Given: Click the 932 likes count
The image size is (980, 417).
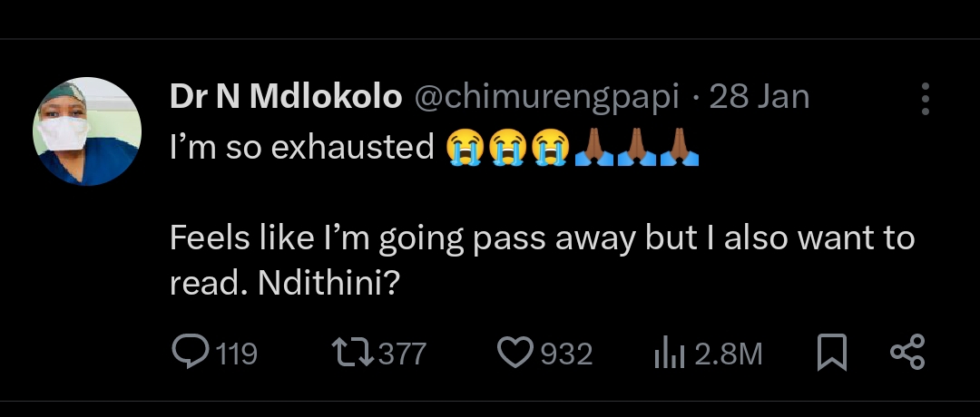Looking at the screenshot, I should (566, 354).
